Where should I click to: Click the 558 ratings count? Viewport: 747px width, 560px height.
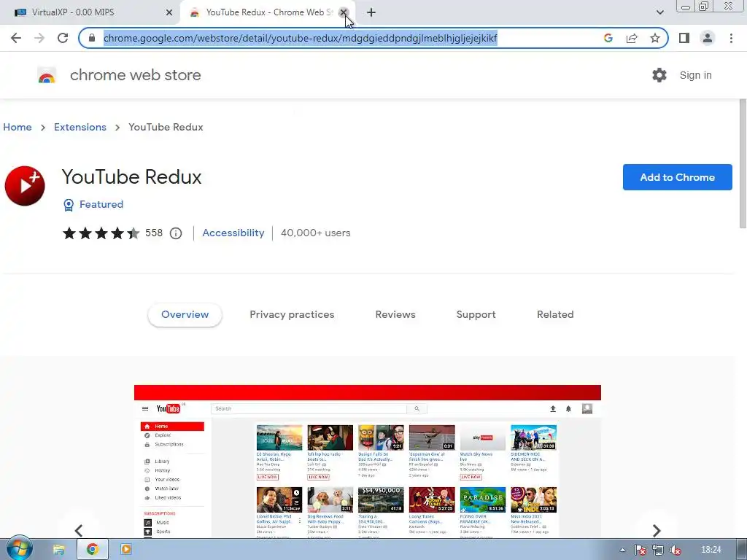[154, 233]
